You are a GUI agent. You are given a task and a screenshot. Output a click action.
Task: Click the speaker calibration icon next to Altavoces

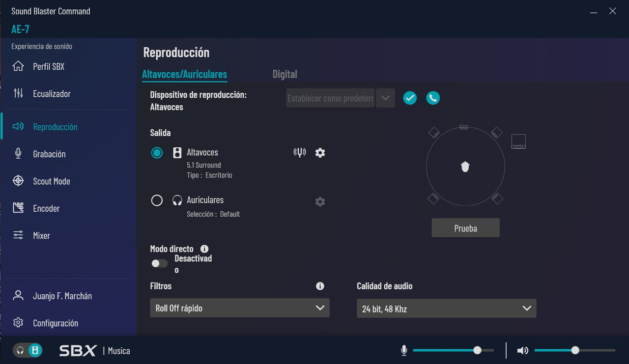pyautogui.click(x=299, y=153)
